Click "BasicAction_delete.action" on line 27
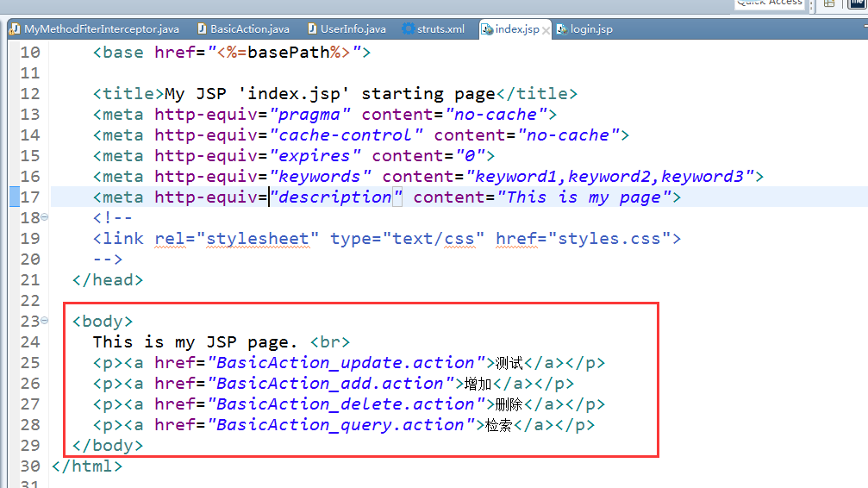This screenshot has width=868, height=488. coord(345,404)
